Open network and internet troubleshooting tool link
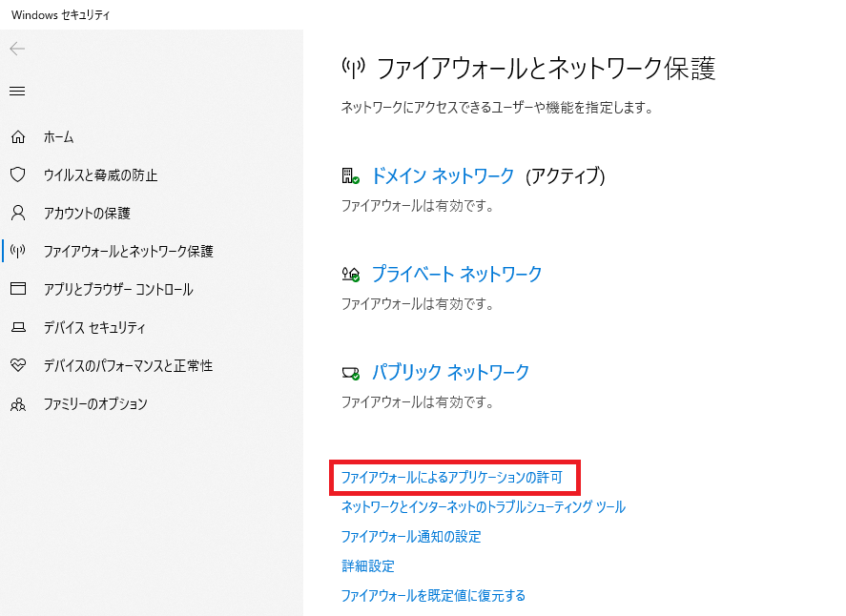846x616 pixels. click(x=484, y=507)
